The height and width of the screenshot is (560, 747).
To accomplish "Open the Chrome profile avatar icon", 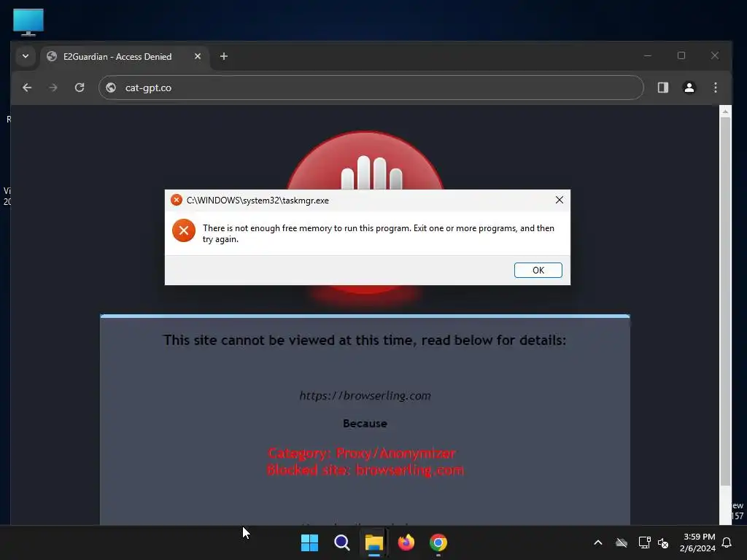I will 689,87.
